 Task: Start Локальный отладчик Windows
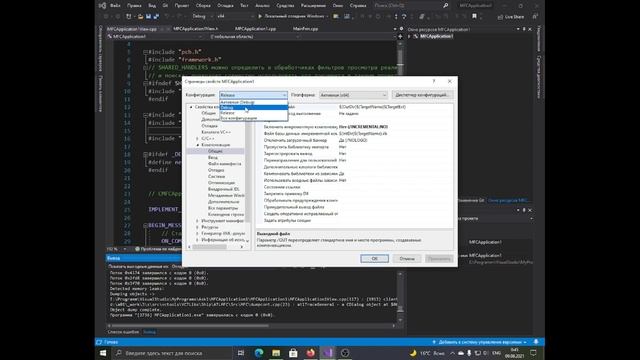(x=292, y=16)
